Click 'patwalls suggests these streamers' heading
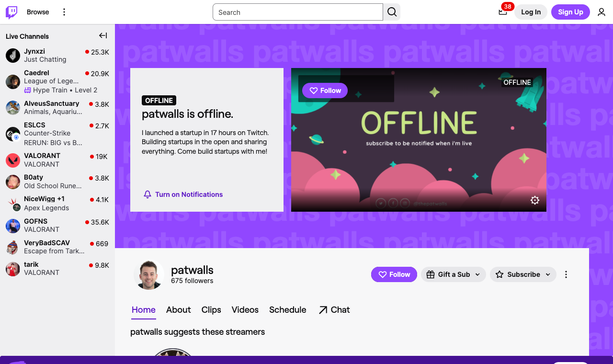Viewport: 613px width, 364px height. 197,332
